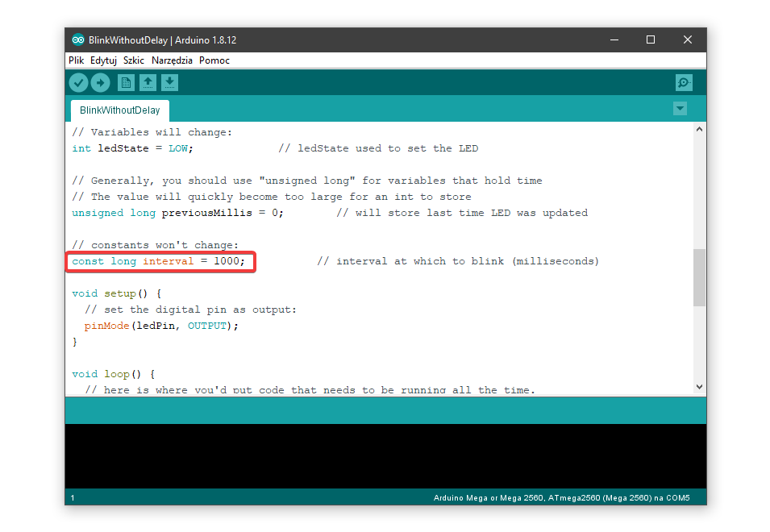770x532 pixels.
Task: Open the Pomoc menu
Action: click(x=214, y=60)
